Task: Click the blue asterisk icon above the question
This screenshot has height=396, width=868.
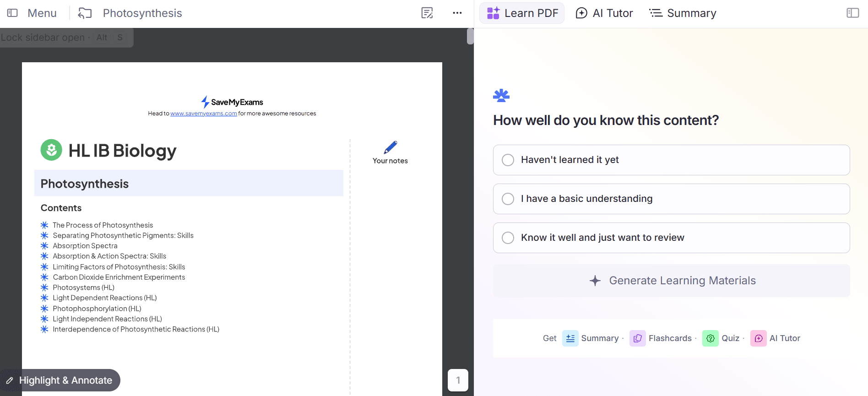Action: click(501, 95)
